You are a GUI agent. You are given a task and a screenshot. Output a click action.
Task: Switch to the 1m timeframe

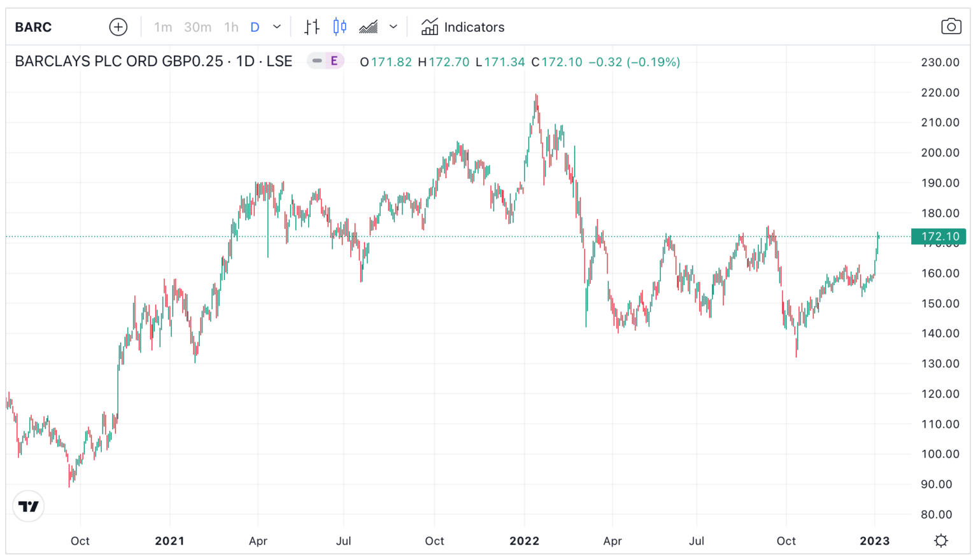[x=163, y=27]
